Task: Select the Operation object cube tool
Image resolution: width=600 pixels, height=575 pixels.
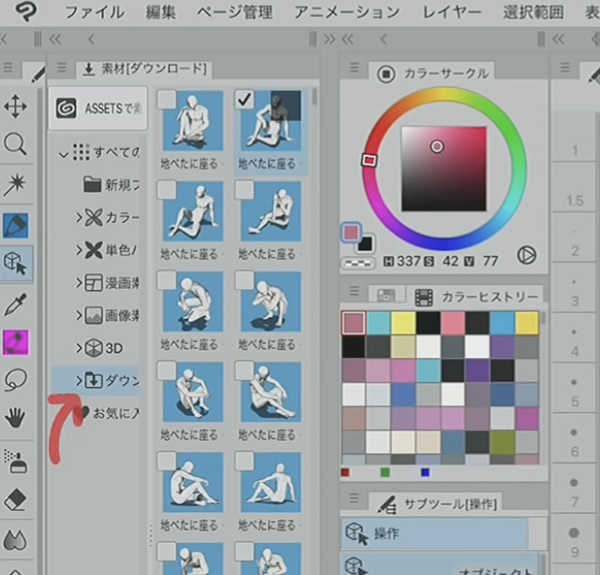Action: (x=16, y=263)
